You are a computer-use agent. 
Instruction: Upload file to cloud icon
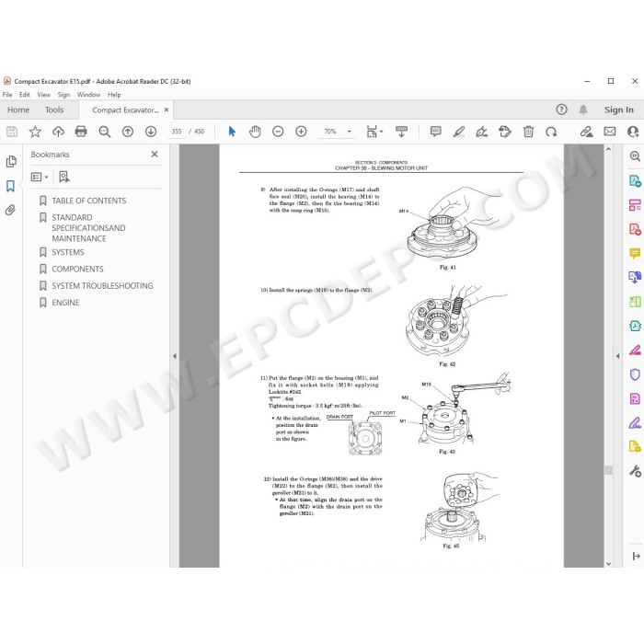click(x=58, y=132)
